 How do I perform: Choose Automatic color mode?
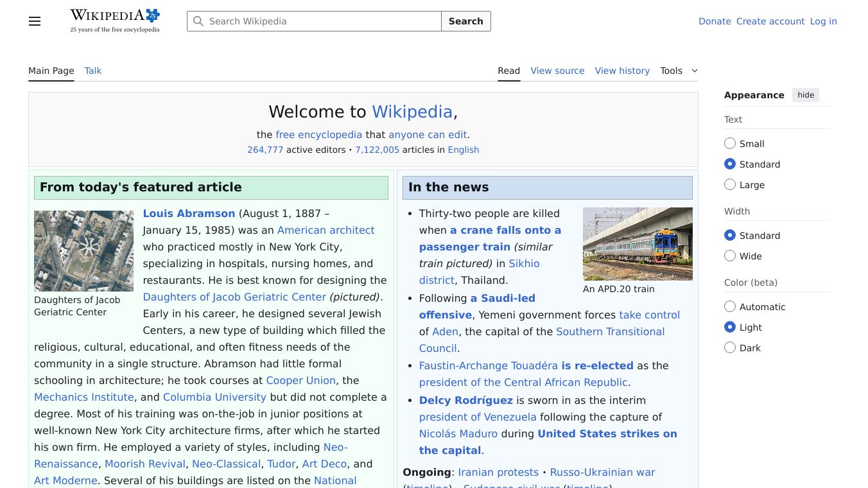(x=730, y=307)
